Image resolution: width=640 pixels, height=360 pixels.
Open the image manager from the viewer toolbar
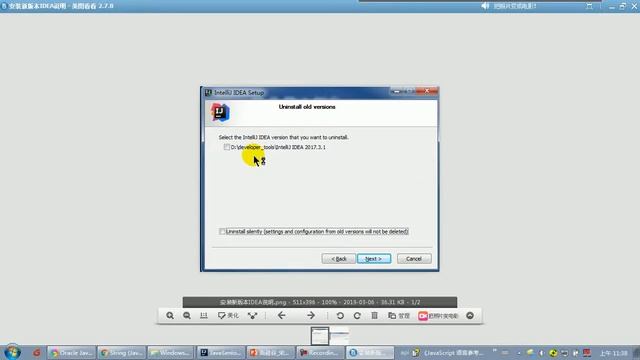pos(399,316)
